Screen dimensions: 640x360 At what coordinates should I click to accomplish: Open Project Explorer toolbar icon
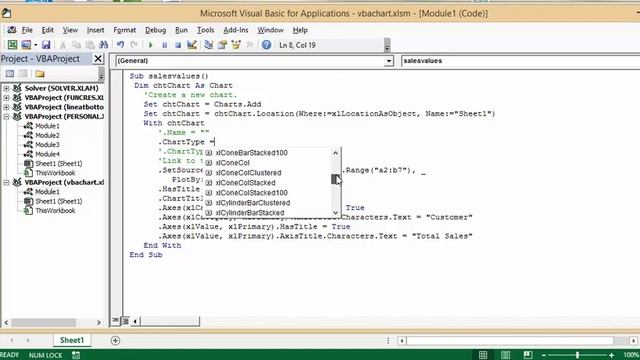[x=209, y=45]
